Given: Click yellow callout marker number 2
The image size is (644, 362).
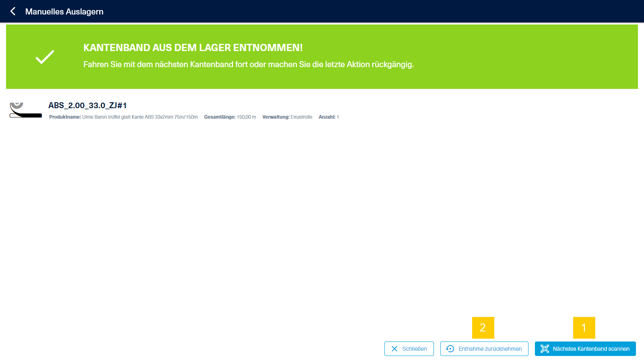Looking at the screenshot, I should coord(483,327).
